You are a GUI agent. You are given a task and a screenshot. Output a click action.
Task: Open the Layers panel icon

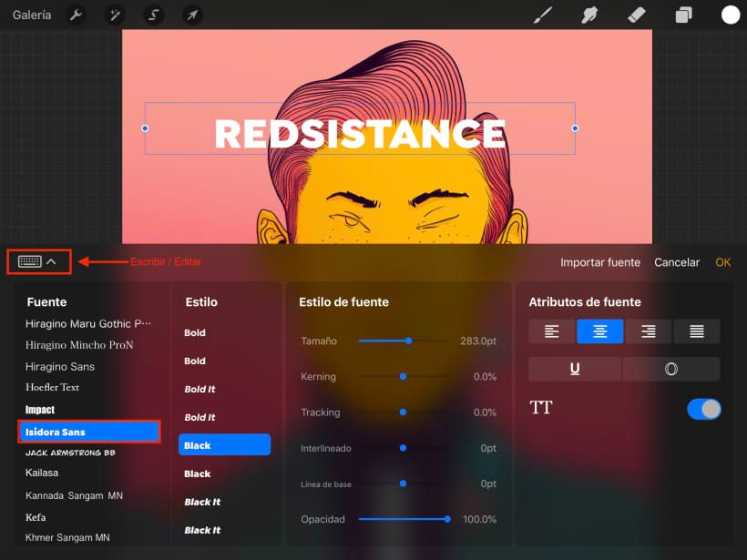tap(683, 15)
